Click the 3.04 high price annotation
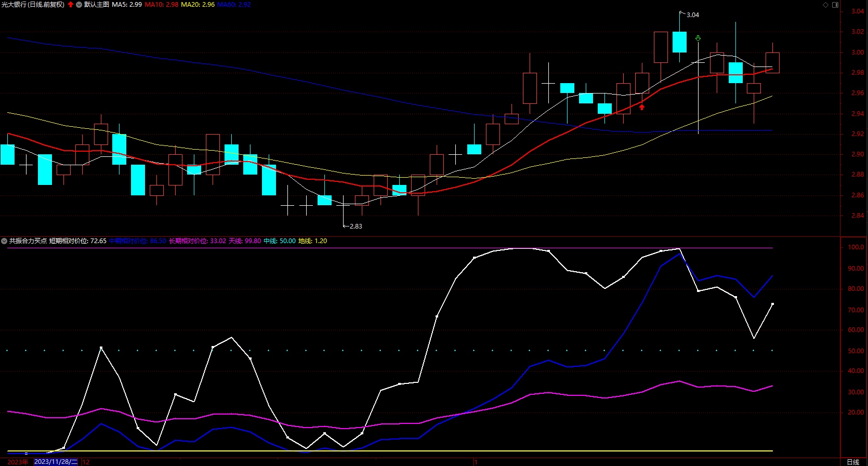This screenshot has height=466, width=868. click(693, 15)
